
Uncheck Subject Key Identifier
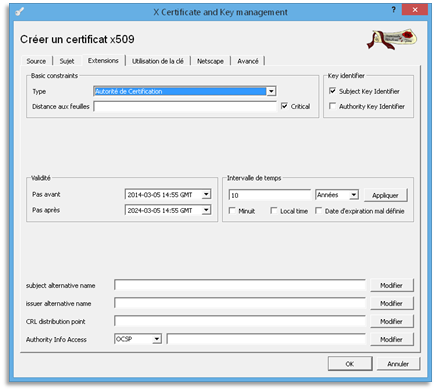tap(332, 91)
